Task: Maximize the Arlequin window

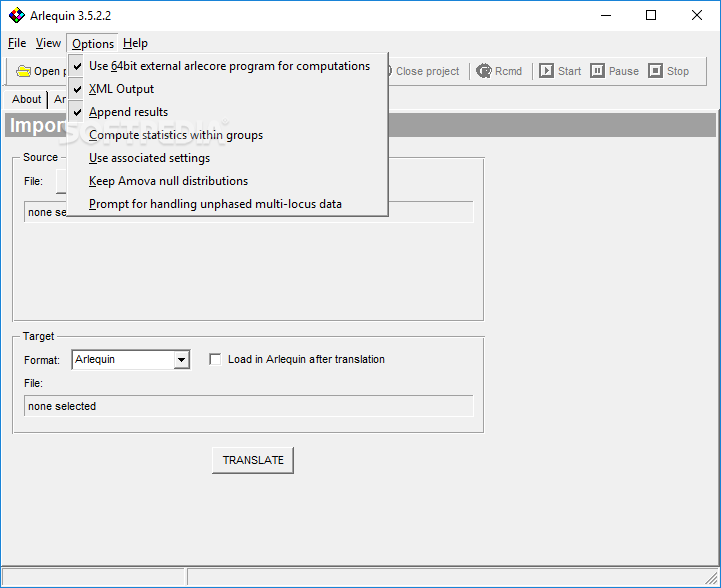Action: coord(651,16)
